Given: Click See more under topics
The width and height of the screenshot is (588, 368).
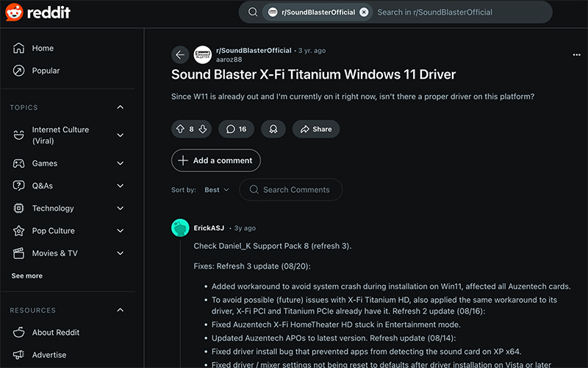Looking at the screenshot, I should (27, 276).
